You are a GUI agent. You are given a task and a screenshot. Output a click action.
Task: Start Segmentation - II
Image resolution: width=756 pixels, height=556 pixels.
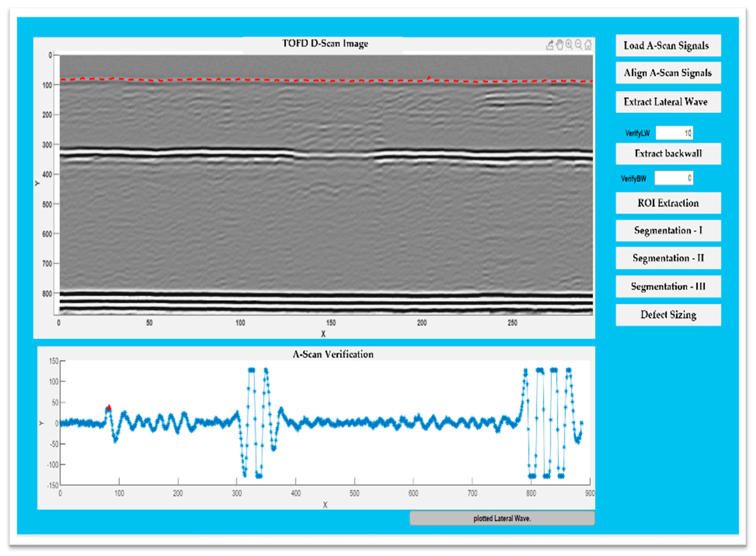[668, 258]
